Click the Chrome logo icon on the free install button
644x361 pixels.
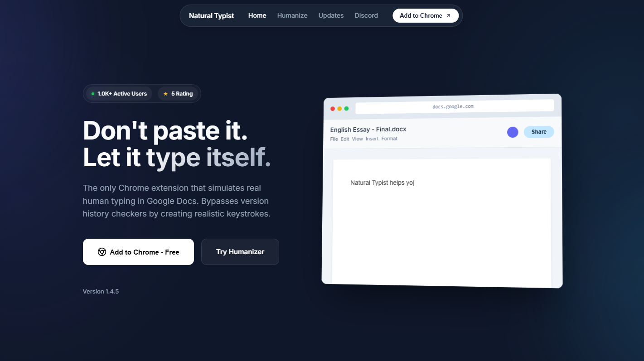click(102, 252)
